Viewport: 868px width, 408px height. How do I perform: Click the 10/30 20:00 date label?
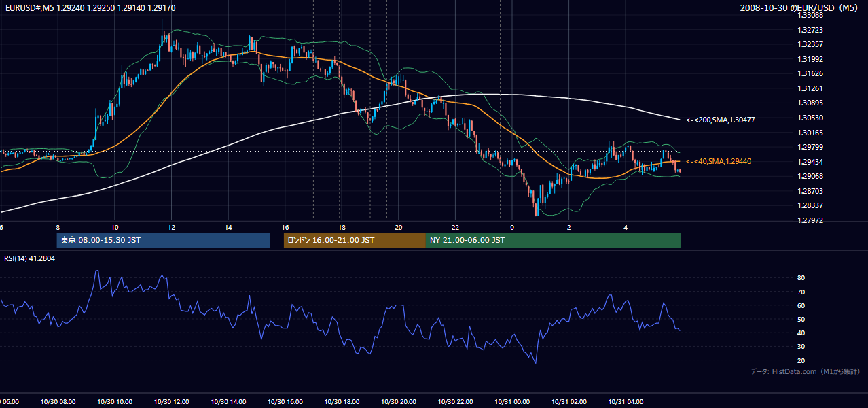pyautogui.click(x=399, y=402)
